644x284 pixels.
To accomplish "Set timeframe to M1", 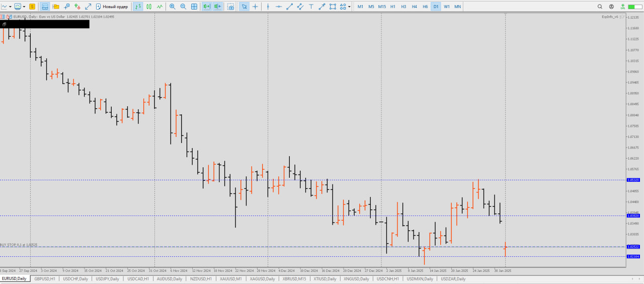I will tap(360, 7).
